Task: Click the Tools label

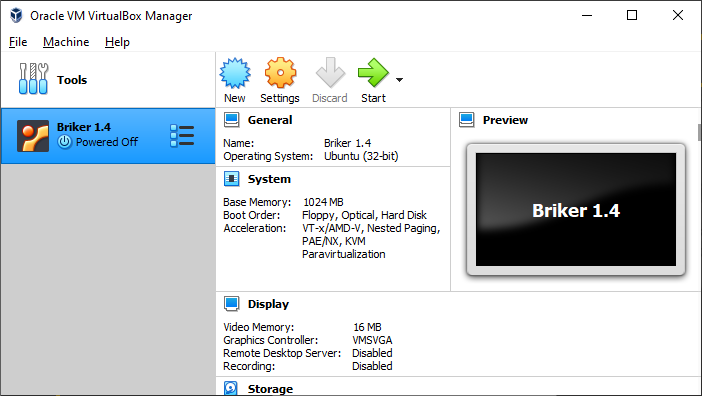Action: click(72, 80)
